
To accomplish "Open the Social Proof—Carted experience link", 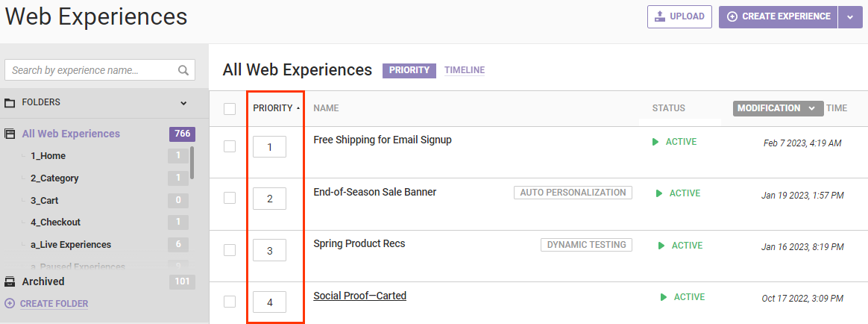I will [x=359, y=296].
